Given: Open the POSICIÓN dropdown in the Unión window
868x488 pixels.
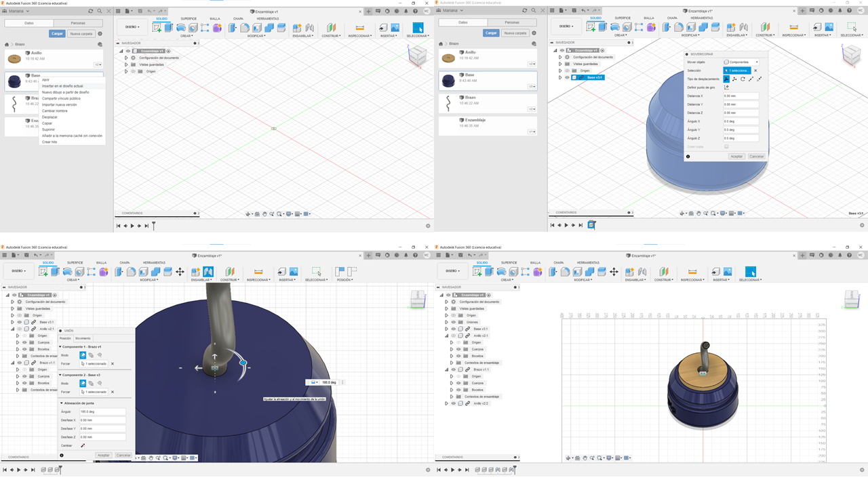Looking at the screenshot, I should click(x=345, y=279).
